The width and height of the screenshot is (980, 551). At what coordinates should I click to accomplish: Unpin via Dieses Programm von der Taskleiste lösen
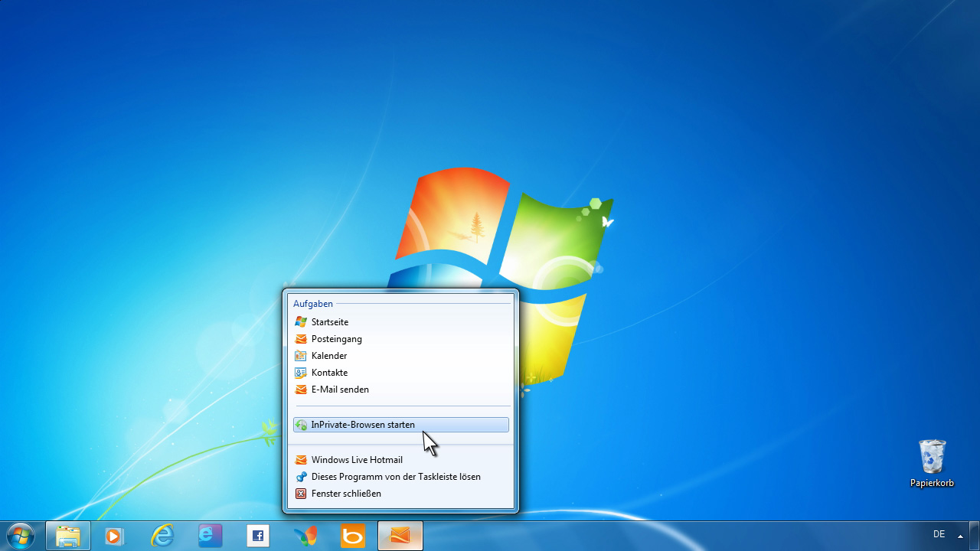400,477
